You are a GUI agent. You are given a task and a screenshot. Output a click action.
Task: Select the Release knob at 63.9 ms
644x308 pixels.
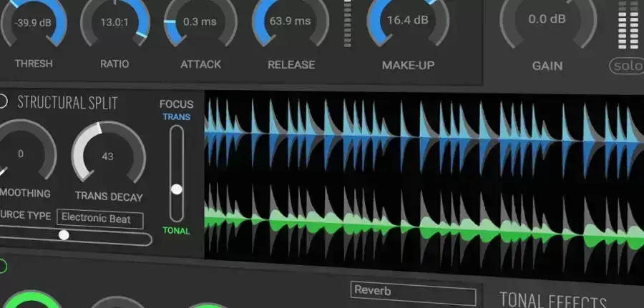[290, 21]
